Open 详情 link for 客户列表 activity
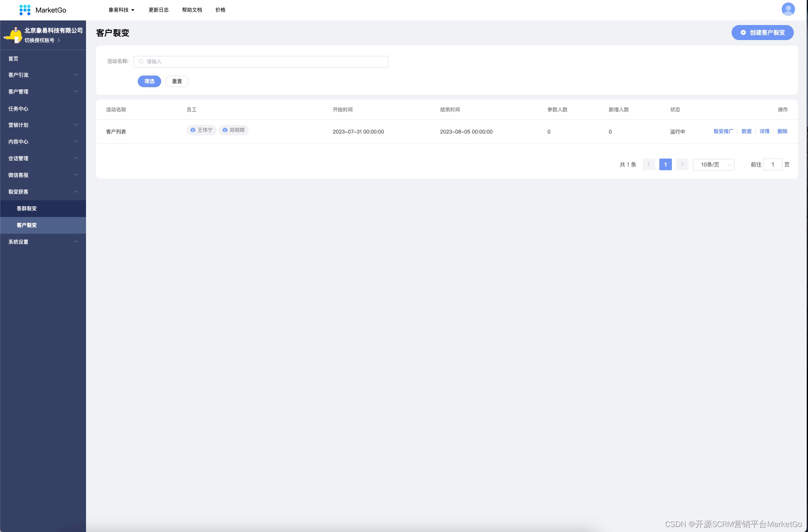Screen dimensions: 808x532 pyautogui.click(x=764, y=131)
